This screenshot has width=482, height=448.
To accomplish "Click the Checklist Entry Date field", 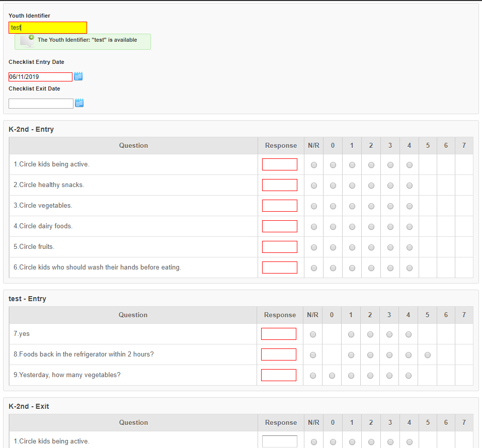I will tap(41, 77).
